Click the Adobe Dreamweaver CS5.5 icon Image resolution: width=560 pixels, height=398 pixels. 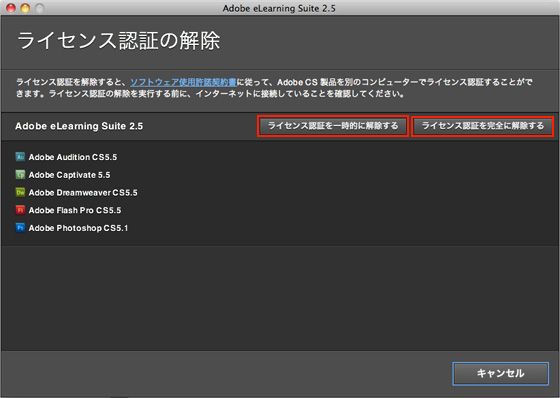click(x=20, y=192)
